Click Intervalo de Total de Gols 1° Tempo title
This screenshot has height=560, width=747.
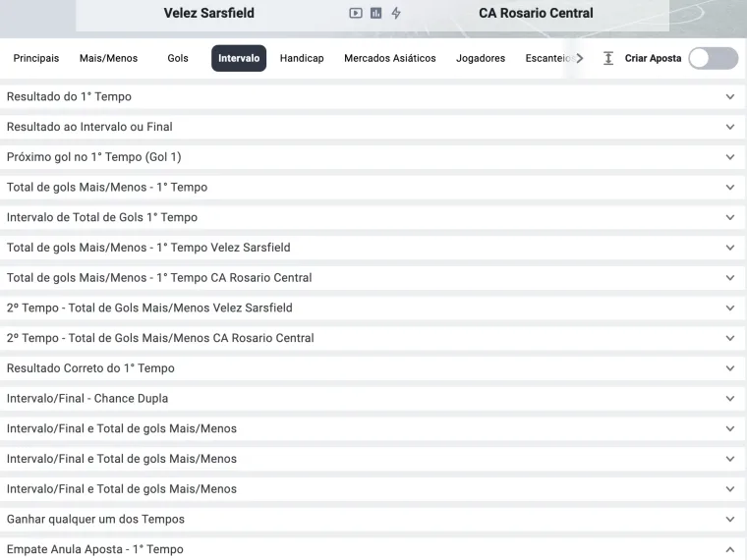(102, 217)
